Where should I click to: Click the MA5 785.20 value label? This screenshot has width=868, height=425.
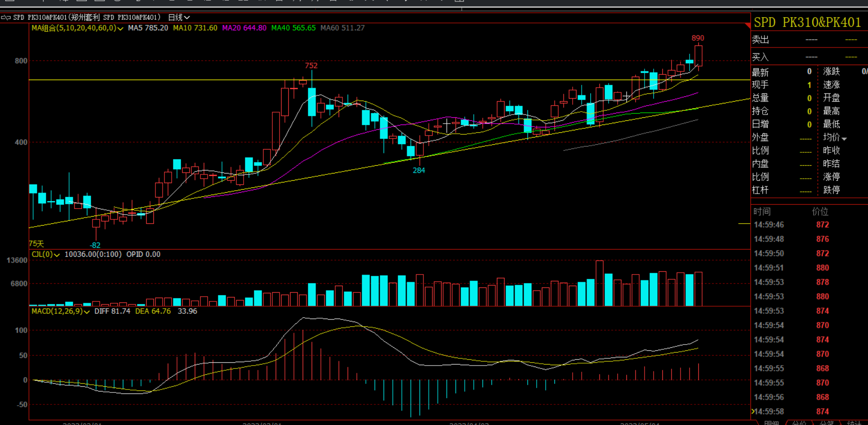148,28
